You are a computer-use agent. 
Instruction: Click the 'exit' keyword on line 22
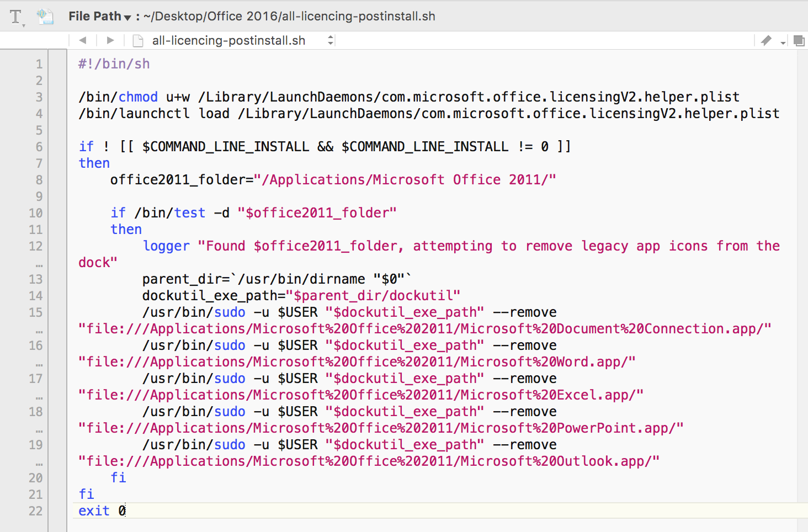[94, 511]
